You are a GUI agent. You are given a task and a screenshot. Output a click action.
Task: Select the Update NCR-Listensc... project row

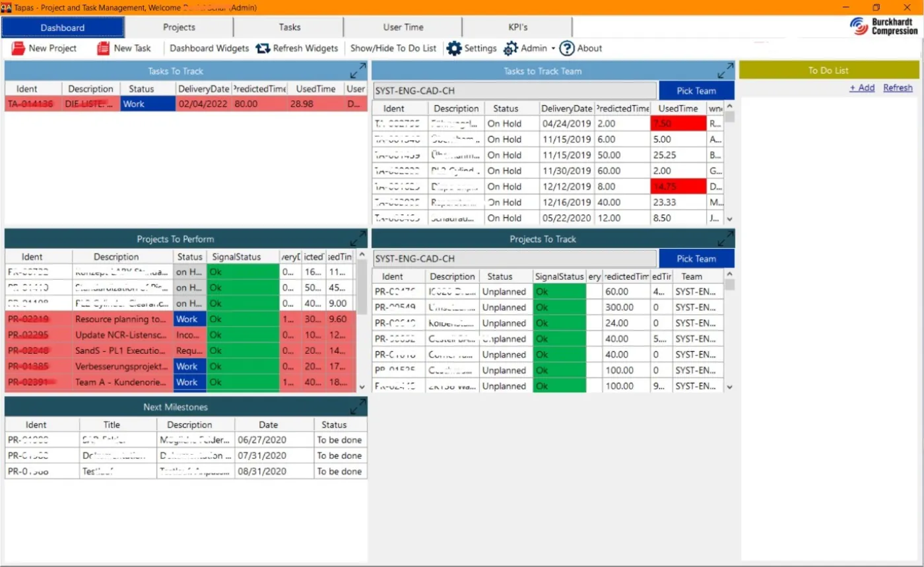coord(180,335)
